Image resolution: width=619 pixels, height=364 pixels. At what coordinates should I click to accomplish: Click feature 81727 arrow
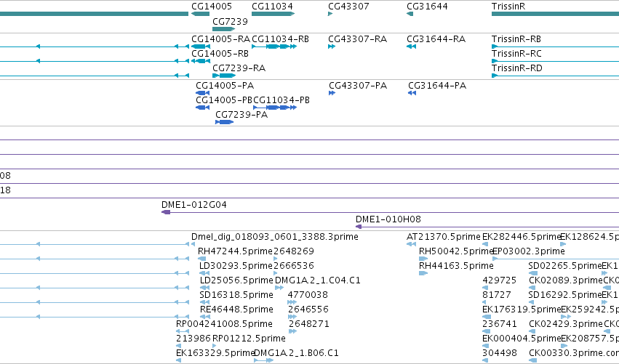(x=484, y=302)
